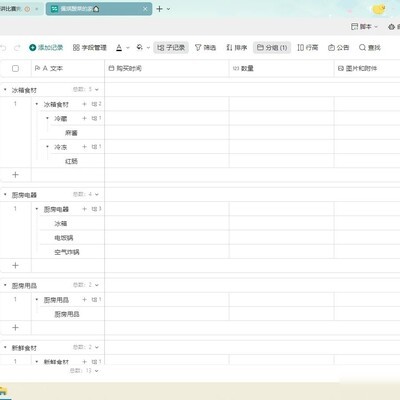This screenshot has height=400, width=400.
Task: Add a sub-record under the 厨房用品 record
Action: 84,300
